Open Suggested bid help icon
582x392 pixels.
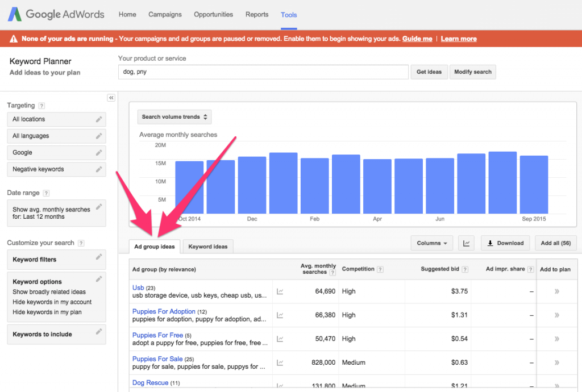(x=465, y=270)
